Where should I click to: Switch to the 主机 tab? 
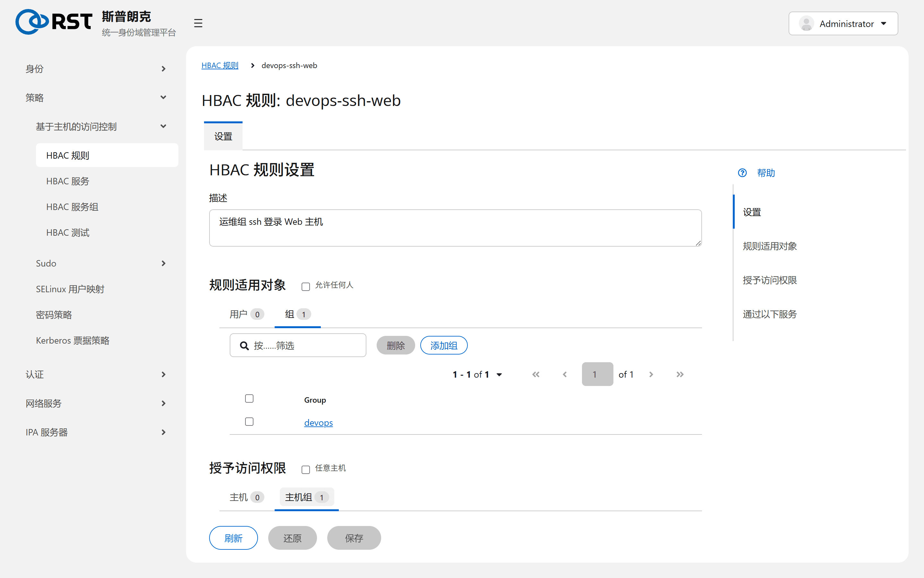(247, 497)
